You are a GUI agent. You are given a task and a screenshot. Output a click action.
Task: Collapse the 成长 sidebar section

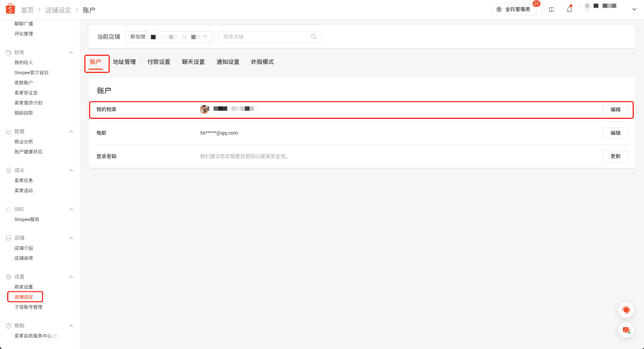click(71, 171)
